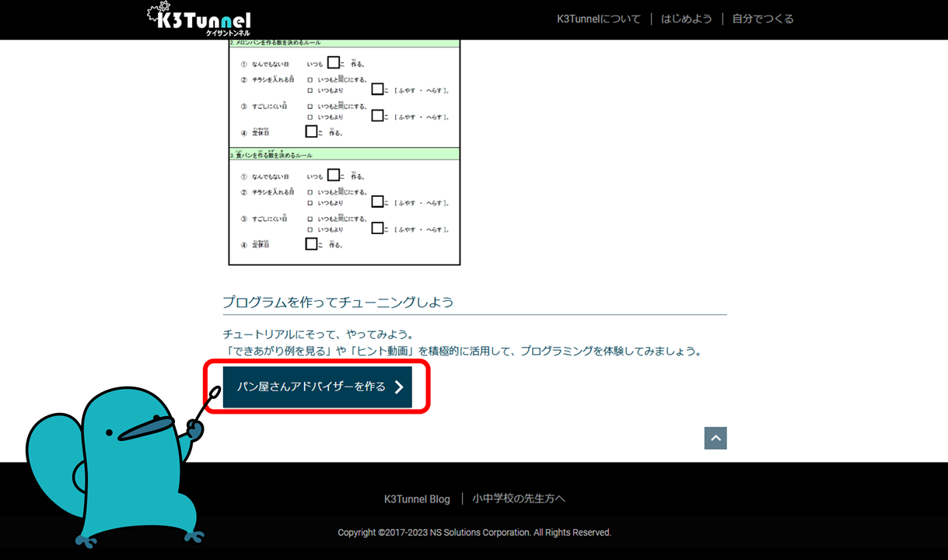Check いつもと同じにする for チラシ in the メロンパン section

pos(310,79)
